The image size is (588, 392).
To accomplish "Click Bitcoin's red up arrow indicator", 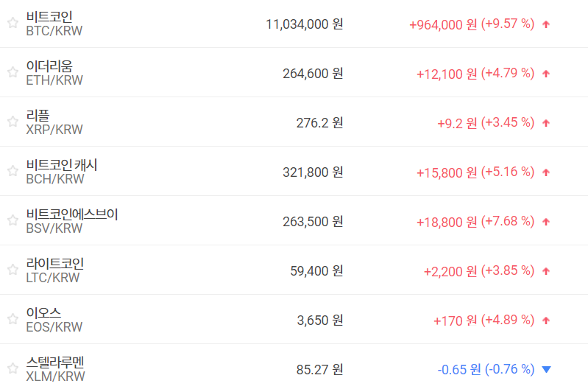I will pos(546,24).
